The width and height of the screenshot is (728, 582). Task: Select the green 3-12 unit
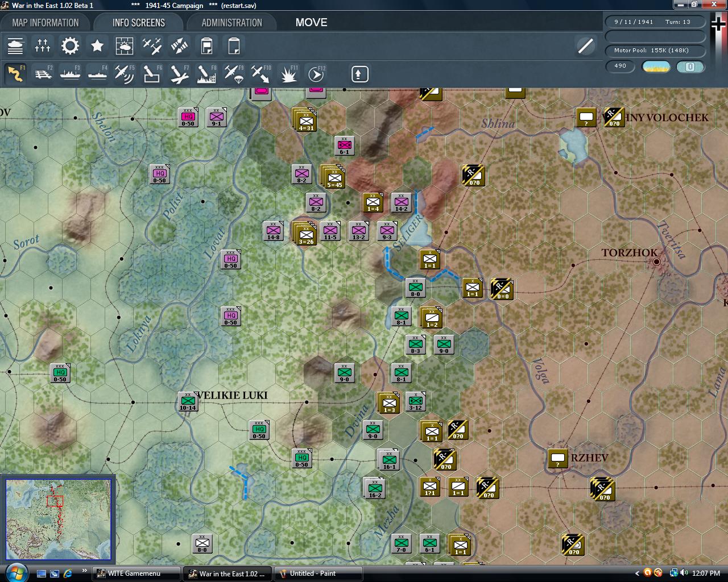pyautogui.click(x=415, y=401)
